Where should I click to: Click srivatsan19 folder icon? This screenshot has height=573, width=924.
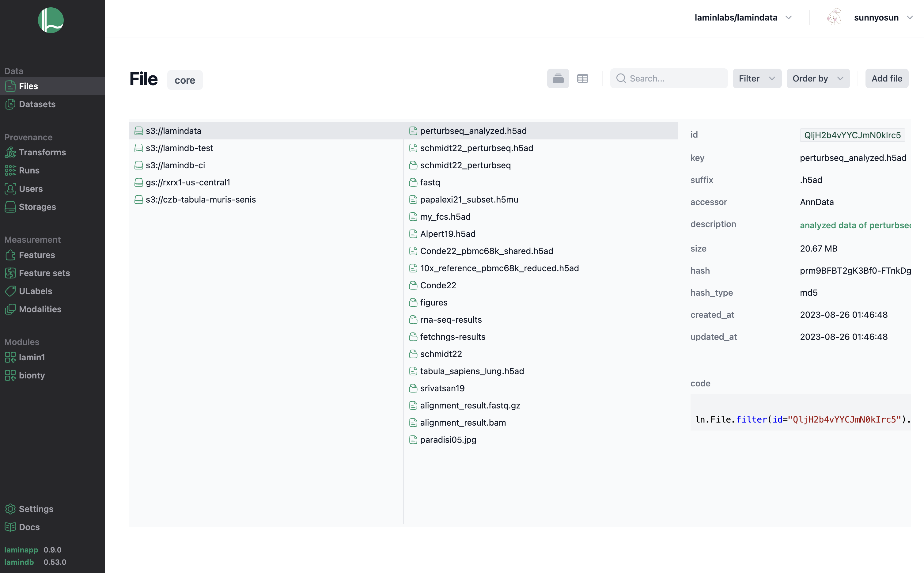coord(413,389)
